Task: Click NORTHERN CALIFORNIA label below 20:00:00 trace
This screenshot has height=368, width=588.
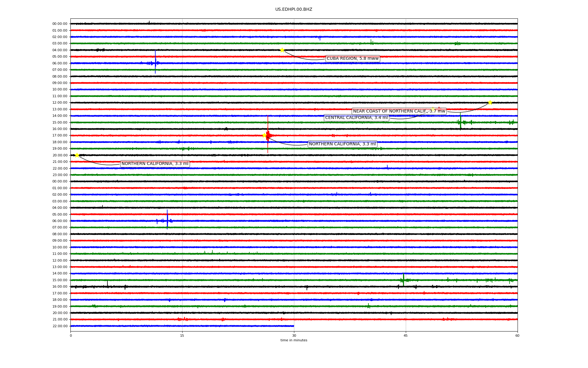Action: point(155,164)
